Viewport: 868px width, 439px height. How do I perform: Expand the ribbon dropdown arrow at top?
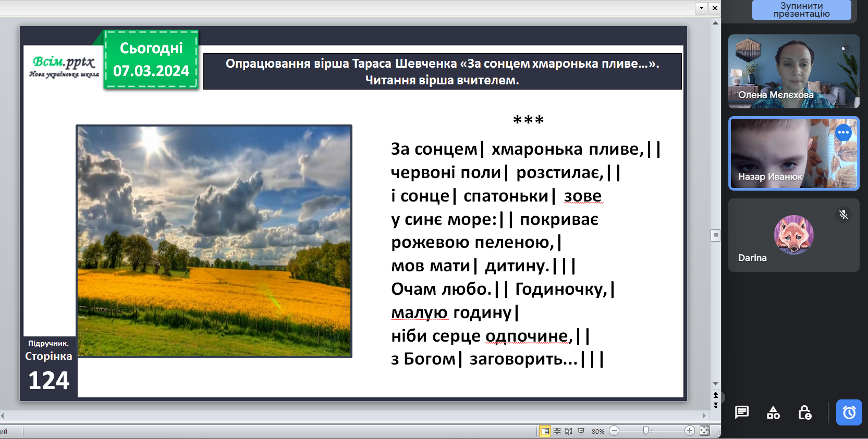(701, 8)
